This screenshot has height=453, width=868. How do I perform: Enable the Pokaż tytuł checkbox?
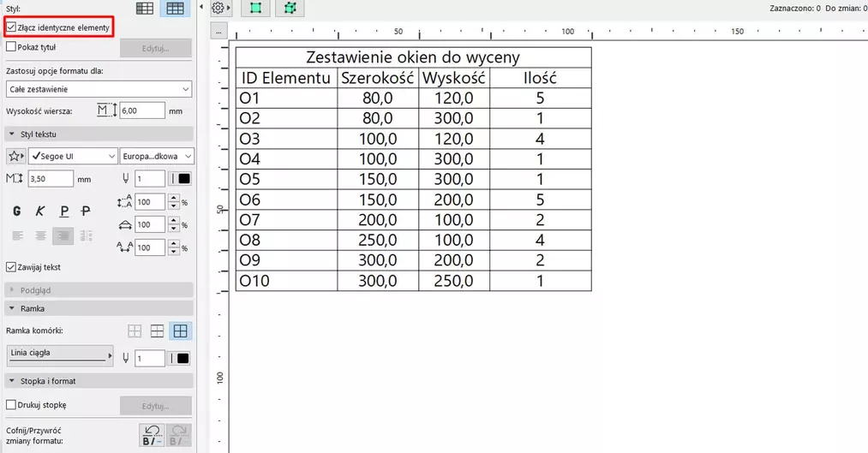point(11,47)
